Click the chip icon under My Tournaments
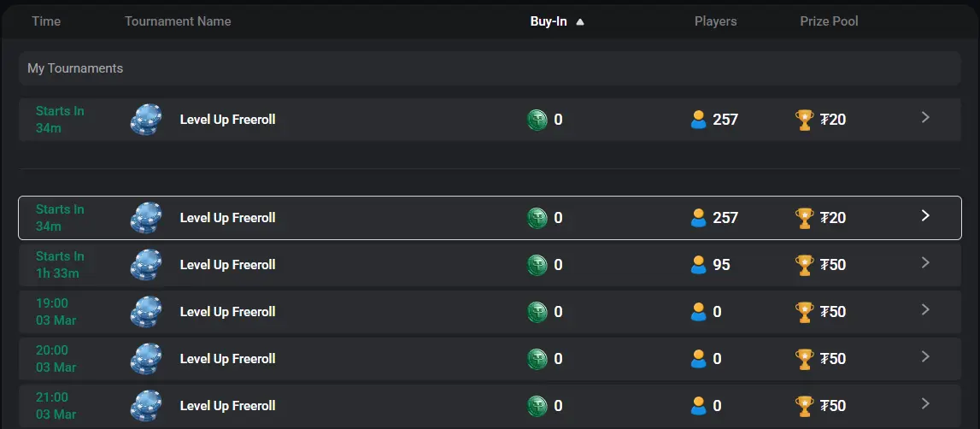This screenshot has width=980, height=429. click(x=146, y=120)
